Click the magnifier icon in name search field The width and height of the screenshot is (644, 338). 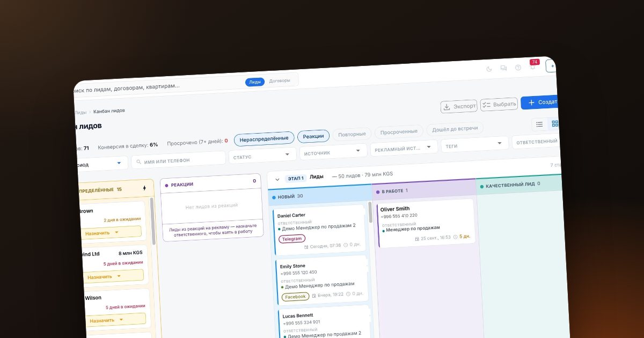coord(138,160)
